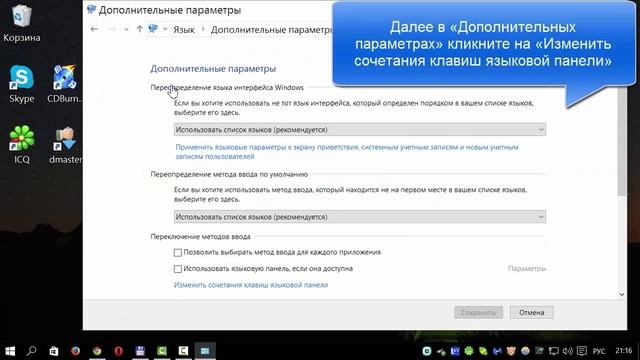Open the white Camtasia taskbar icon
The width and height of the screenshot is (640, 360).
tap(183, 351)
